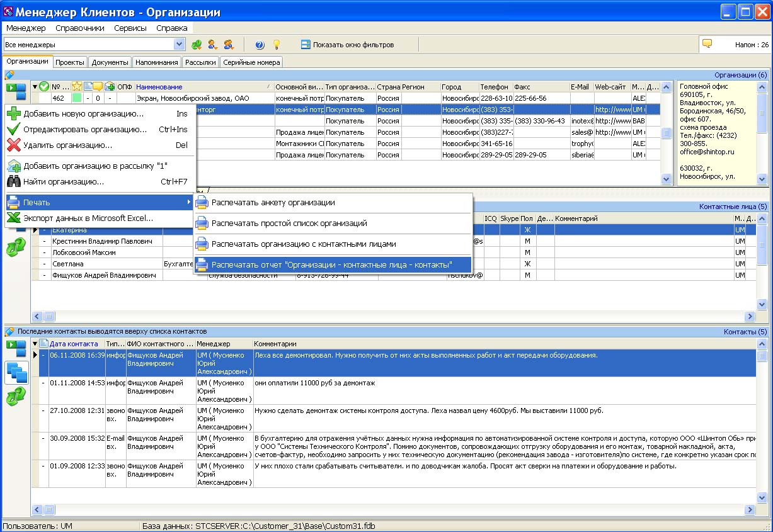Click the cascading blue squares icon in contacts panel

16,373
